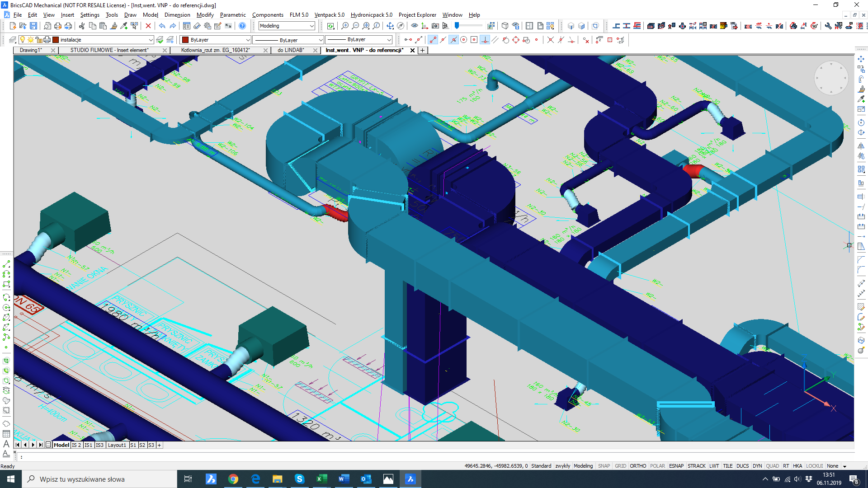Expand the Modeling workspace dropdown
Viewport: 868px width, 488px height.
coord(311,26)
